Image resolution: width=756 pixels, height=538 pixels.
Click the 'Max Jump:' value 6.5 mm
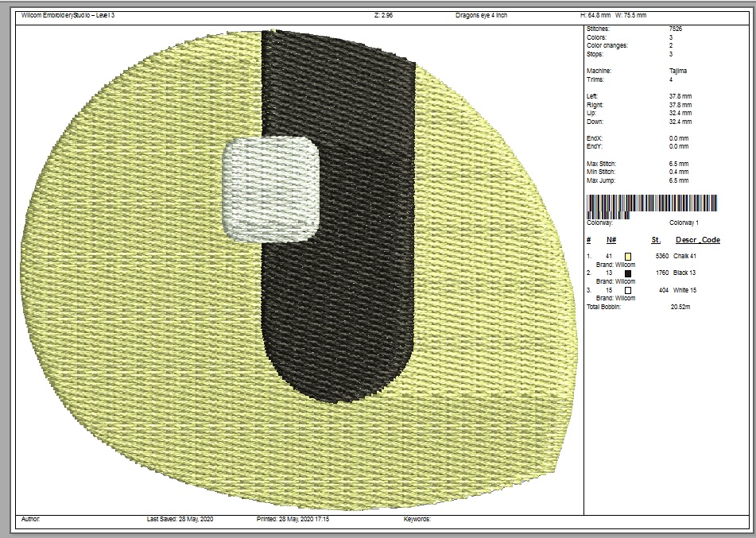pos(679,180)
